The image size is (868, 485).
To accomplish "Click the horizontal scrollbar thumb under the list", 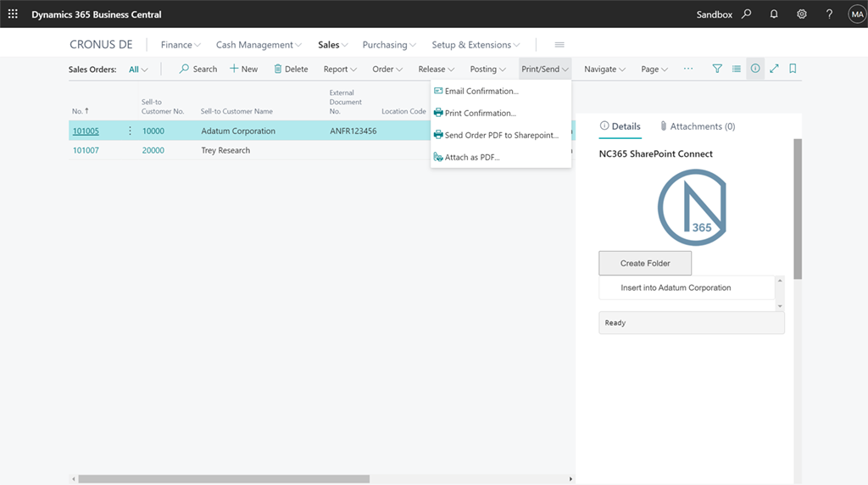I will (224, 479).
